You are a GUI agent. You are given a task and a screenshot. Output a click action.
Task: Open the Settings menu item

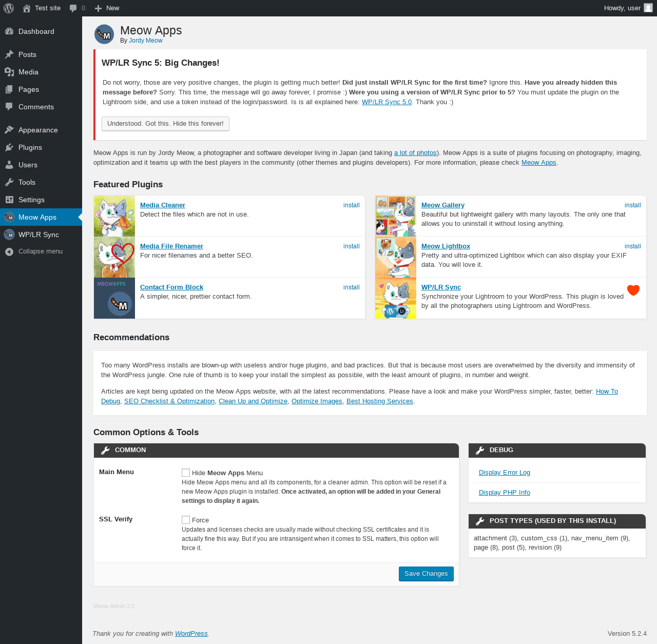tap(41, 200)
